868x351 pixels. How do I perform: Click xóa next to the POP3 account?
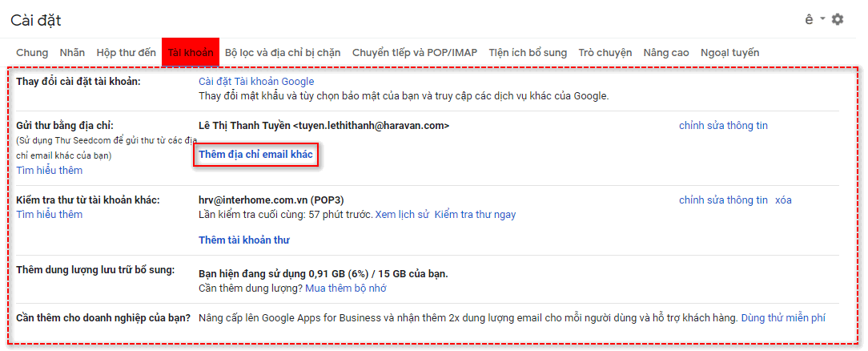point(783,200)
